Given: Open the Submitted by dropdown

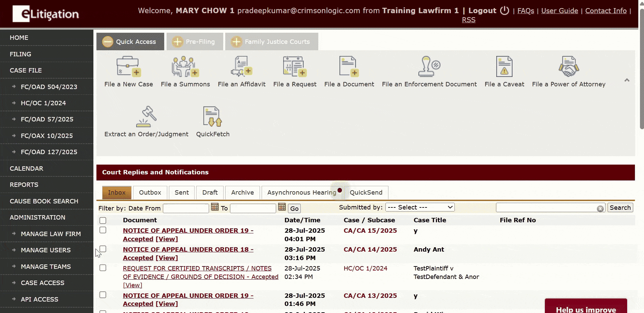Looking at the screenshot, I should coord(420,207).
